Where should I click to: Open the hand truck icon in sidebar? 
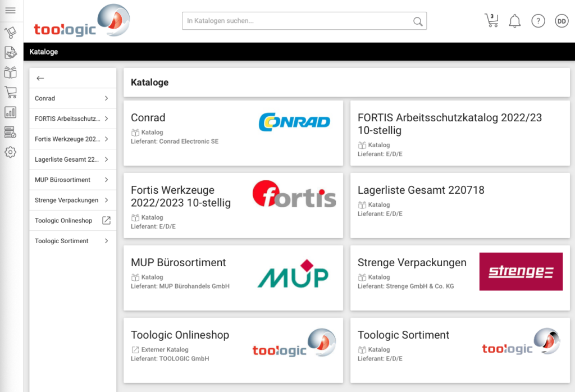(x=10, y=32)
